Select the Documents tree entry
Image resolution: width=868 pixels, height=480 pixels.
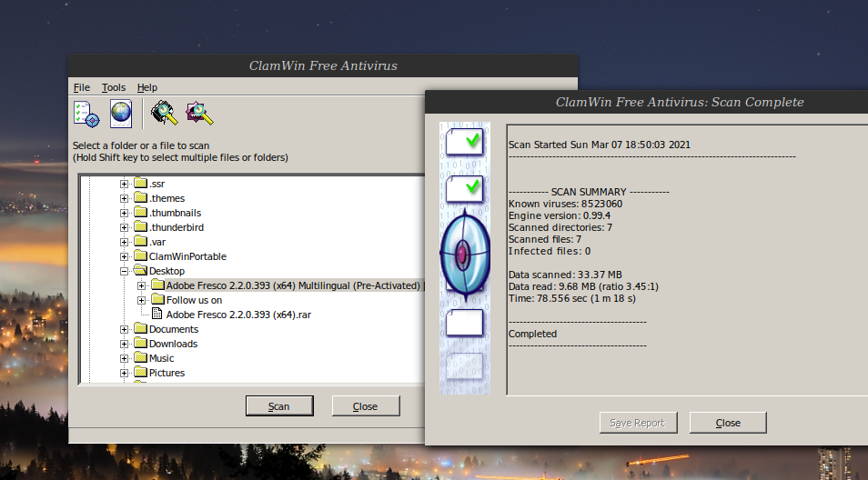click(173, 329)
